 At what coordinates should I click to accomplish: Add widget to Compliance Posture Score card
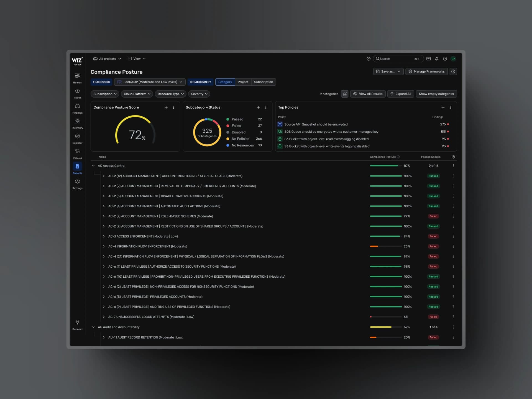[x=166, y=108]
